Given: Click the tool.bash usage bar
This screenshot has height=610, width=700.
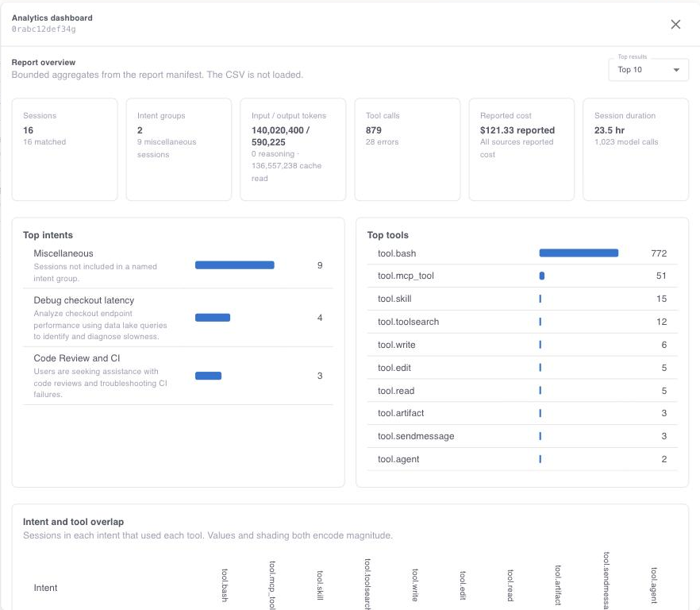Looking at the screenshot, I should pyautogui.click(x=579, y=253).
